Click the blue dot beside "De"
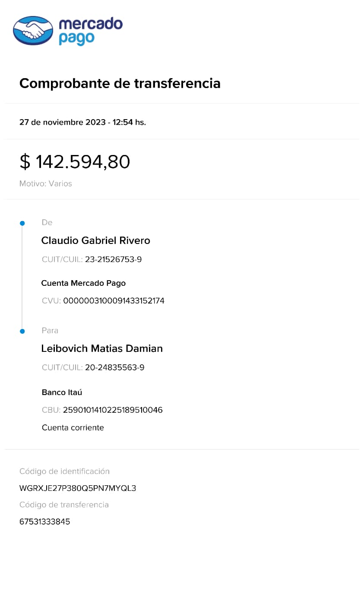Image resolution: width=364 pixels, height=607 pixels. (x=22, y=223)
